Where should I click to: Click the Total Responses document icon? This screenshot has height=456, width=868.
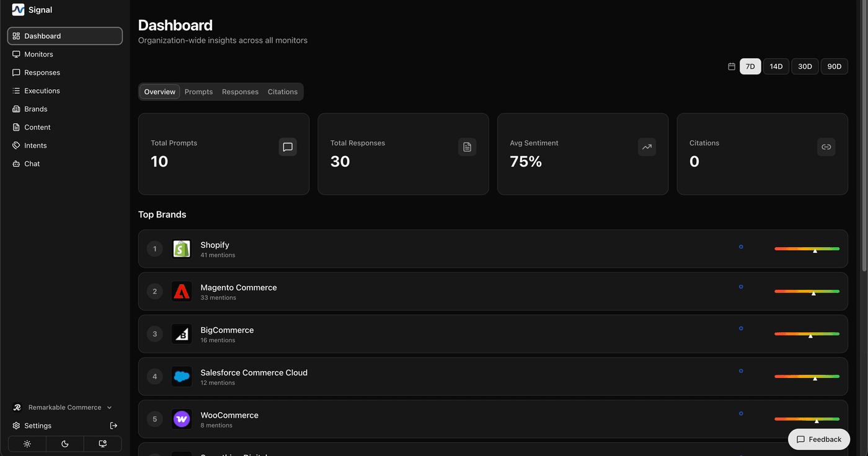point(467,147)
